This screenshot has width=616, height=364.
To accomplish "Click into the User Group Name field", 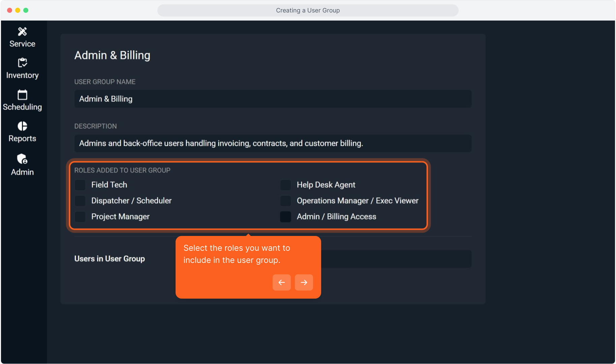I will 273,99.
